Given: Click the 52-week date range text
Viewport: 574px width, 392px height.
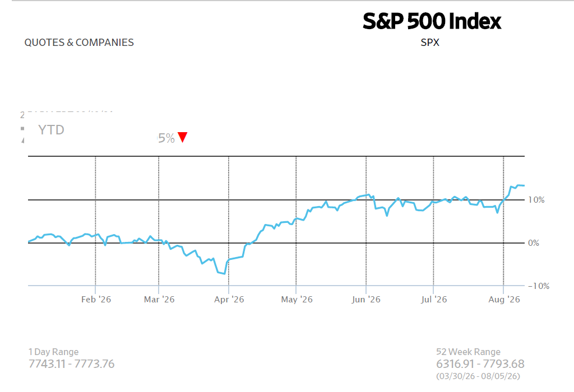Looking at the screenshot, I should click(478, 376).
